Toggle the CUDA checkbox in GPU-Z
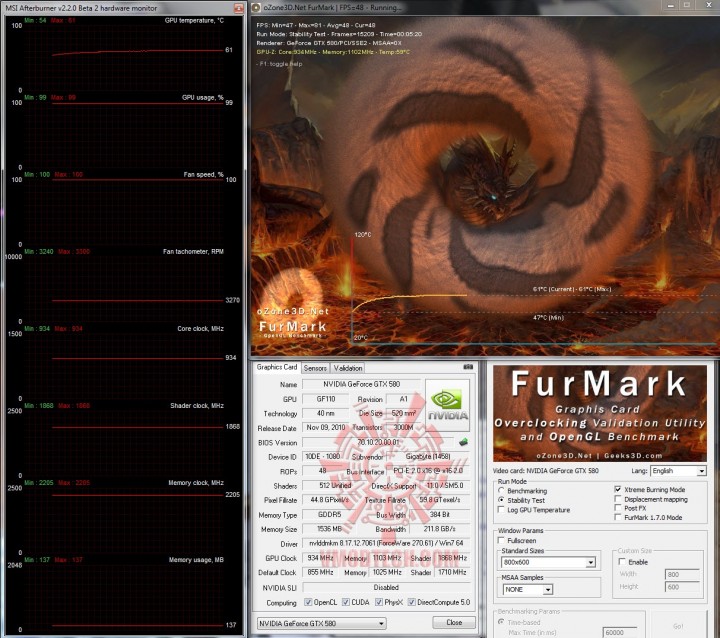720x638 pixels. [346, 602]
